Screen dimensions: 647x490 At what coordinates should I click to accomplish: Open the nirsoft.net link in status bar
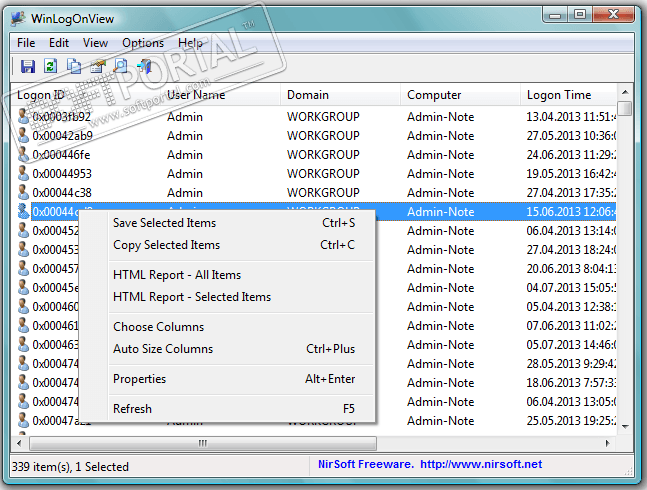tap(481, 464)
